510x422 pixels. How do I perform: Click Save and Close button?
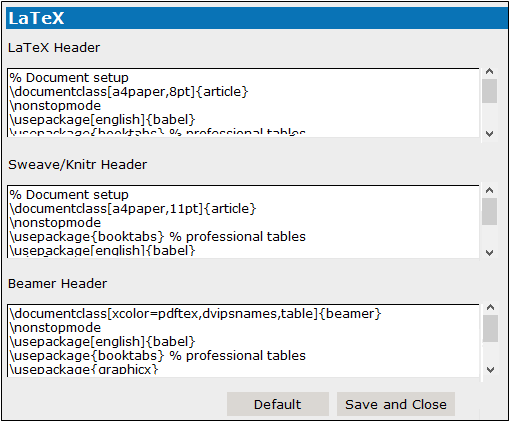396,404
